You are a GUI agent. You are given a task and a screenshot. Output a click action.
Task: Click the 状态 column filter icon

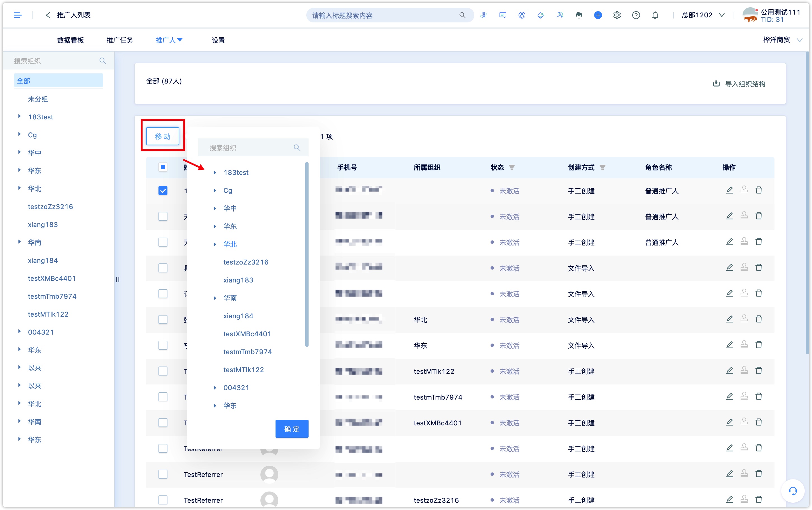pos(512,168)
